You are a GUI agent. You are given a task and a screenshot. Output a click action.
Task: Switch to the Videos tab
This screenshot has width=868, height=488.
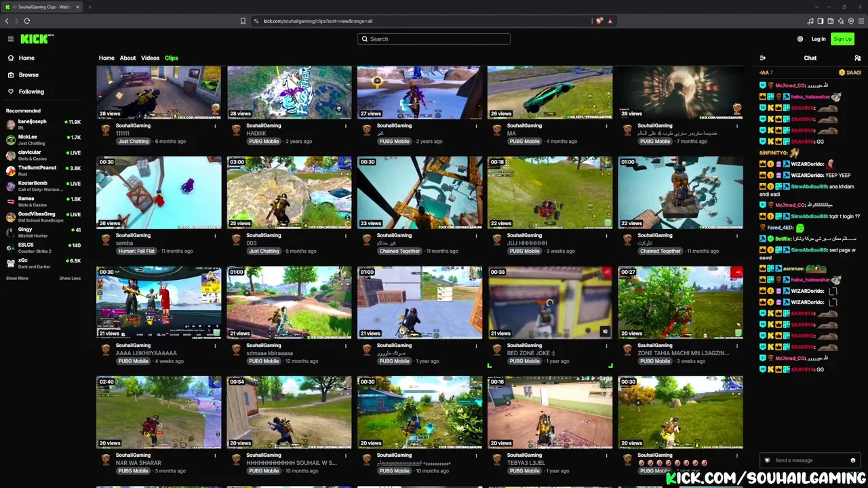[150, 58]
